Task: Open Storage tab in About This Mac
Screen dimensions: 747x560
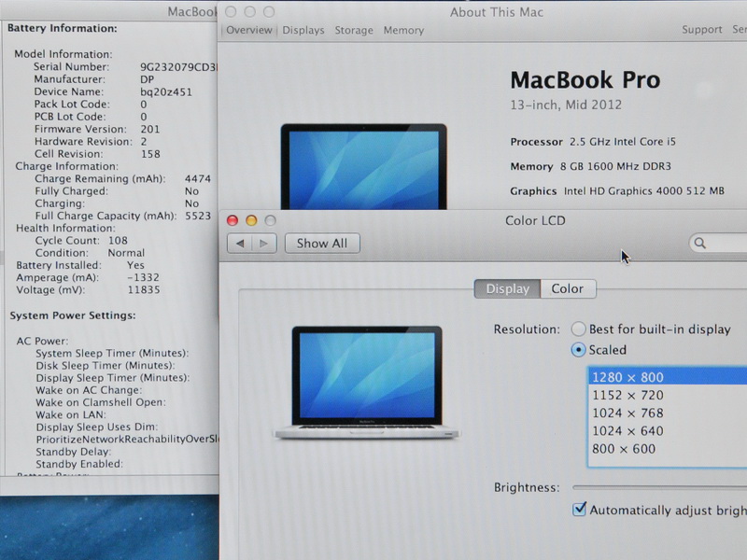Action: pyautogui.click(x=354, y=31)
